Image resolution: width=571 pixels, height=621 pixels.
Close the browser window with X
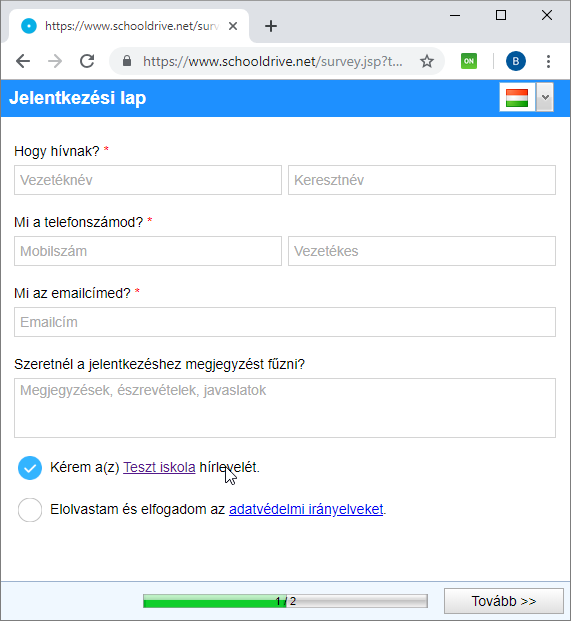(547, 15)
